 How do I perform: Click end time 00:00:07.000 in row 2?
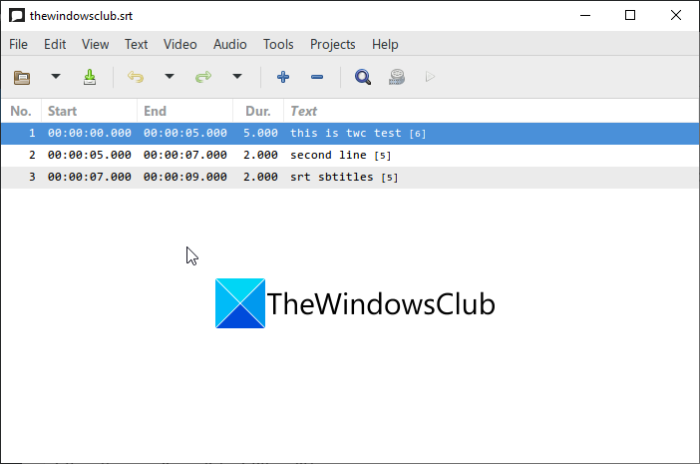click(185, 155)
